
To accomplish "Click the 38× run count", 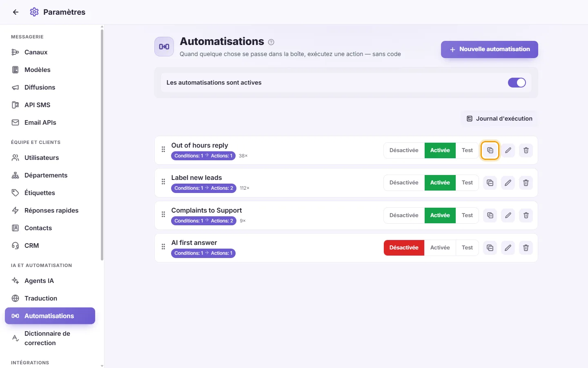I will (x=243, y=156).
